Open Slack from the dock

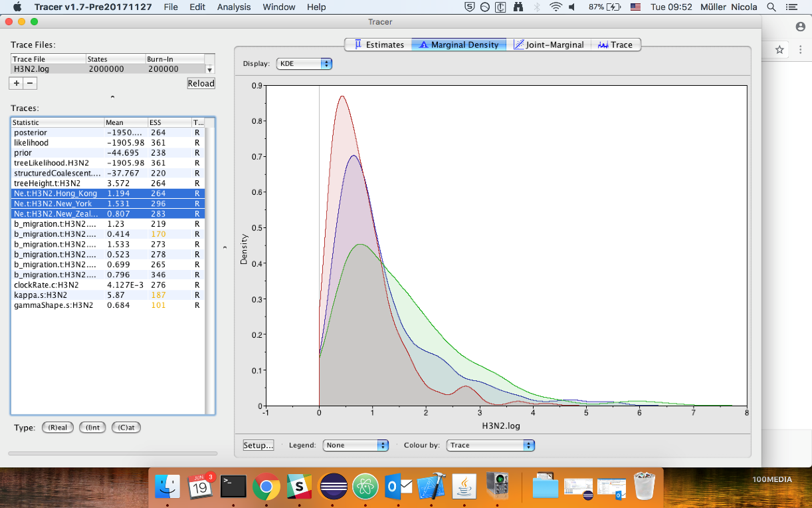pos(300,487)
